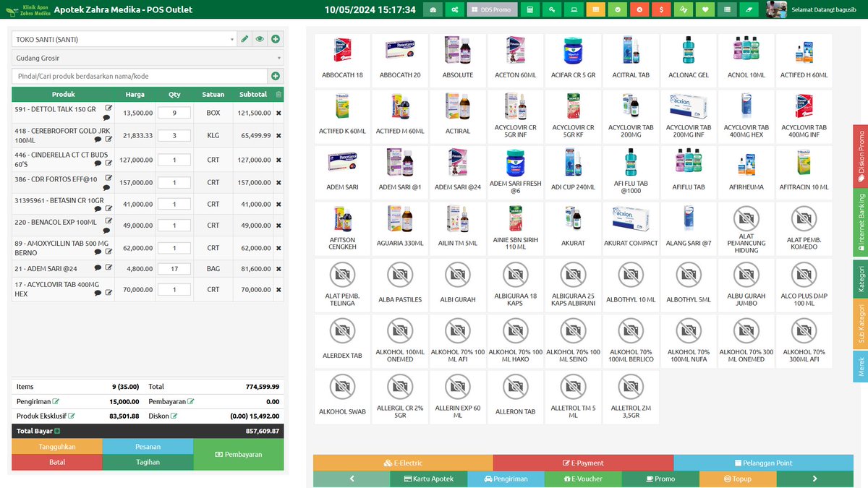Click the green Pembayaran button

click(x=239, y=455)
